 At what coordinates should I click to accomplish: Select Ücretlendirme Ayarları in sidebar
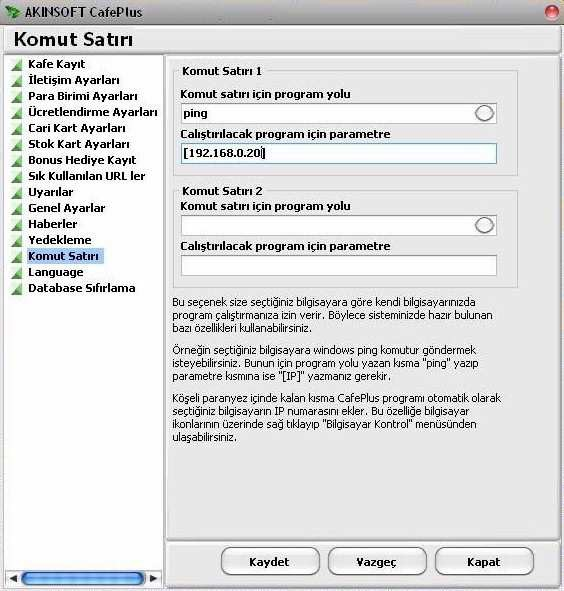coord(93,112)
